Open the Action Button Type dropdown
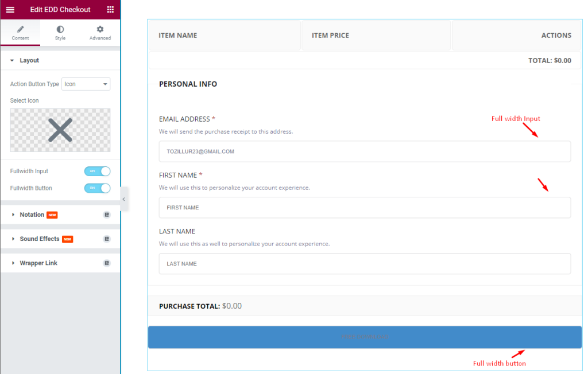The height and width of the screenshot is (374, 588). 86,84
